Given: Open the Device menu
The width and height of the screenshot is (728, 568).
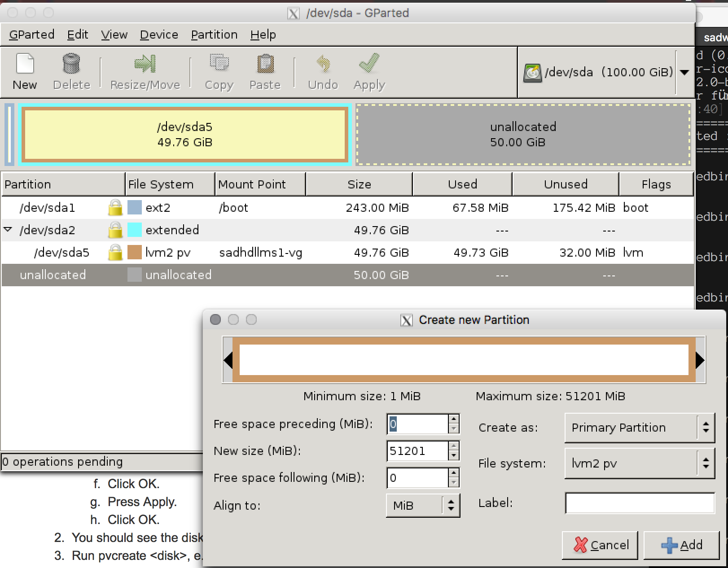Looking at the screenshot, I should point(159,35).
